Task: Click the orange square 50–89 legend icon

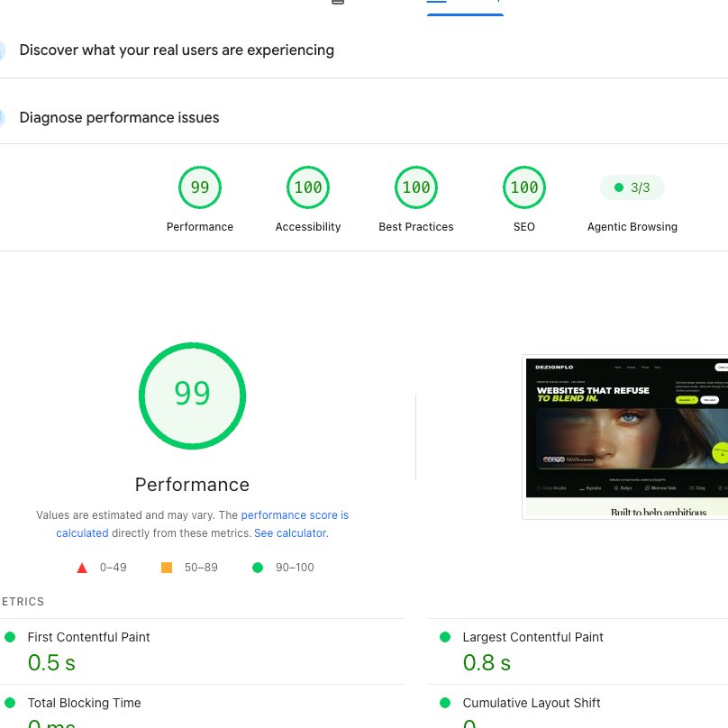Action: tap(166, 568)
